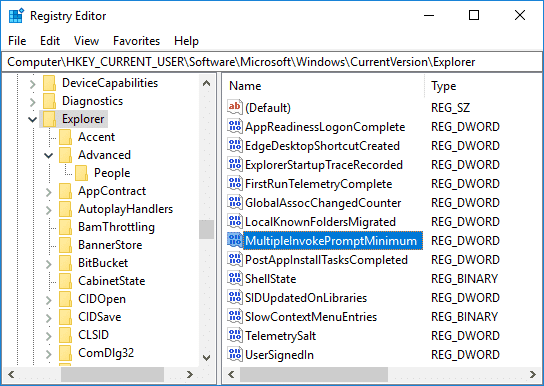Image resolution: width=544 pixels, height=386 pixels.
Task: Expand the DeviceCapabilities key
Action: click(x=33, y=84)
